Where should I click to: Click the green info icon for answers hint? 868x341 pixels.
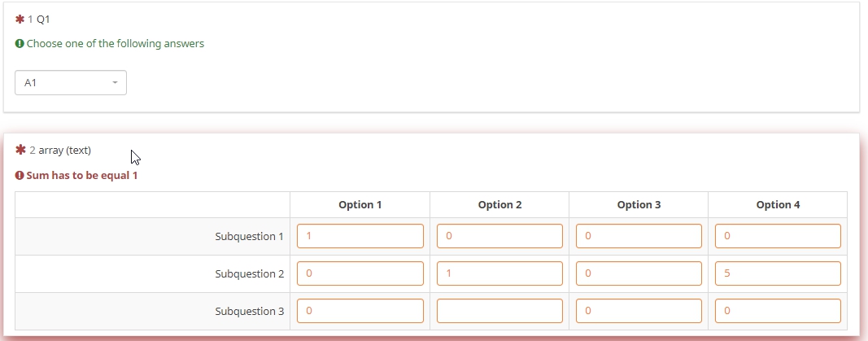tap(20, 44)
